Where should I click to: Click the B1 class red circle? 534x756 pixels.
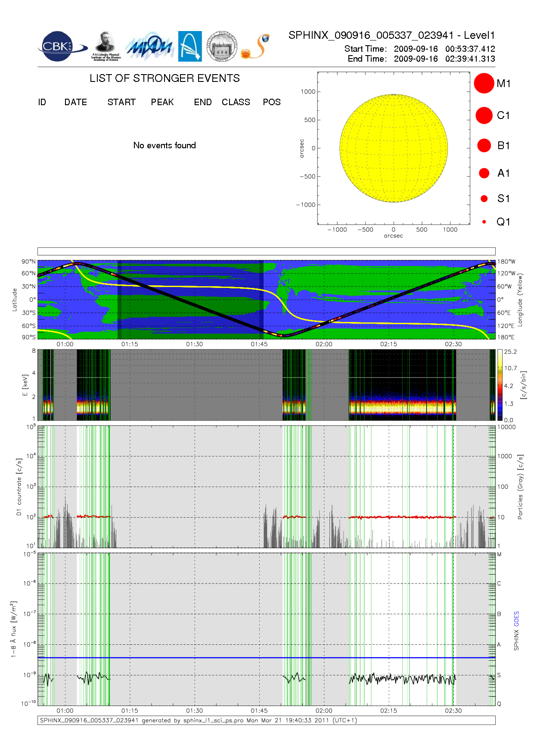coord(484,146)
